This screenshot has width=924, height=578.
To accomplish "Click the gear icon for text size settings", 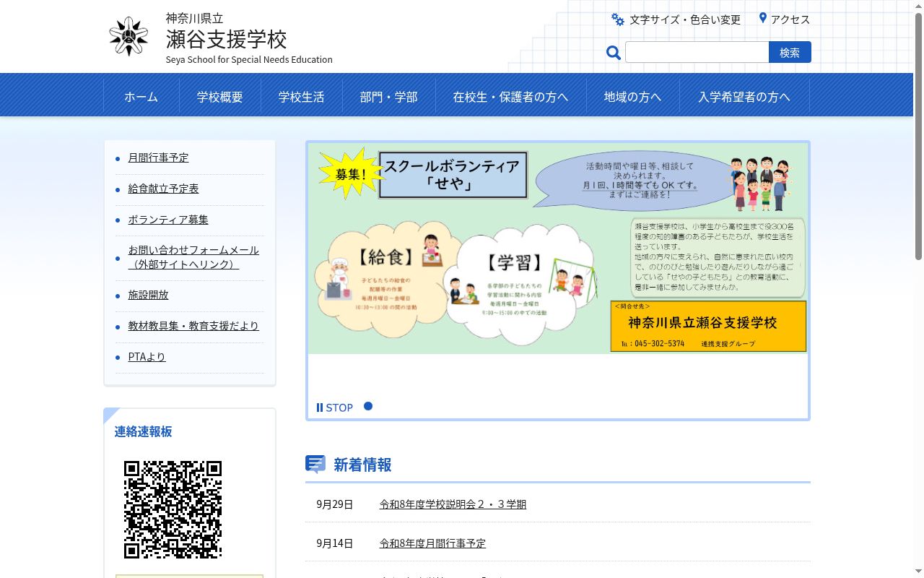I will (x=618, y=20).
